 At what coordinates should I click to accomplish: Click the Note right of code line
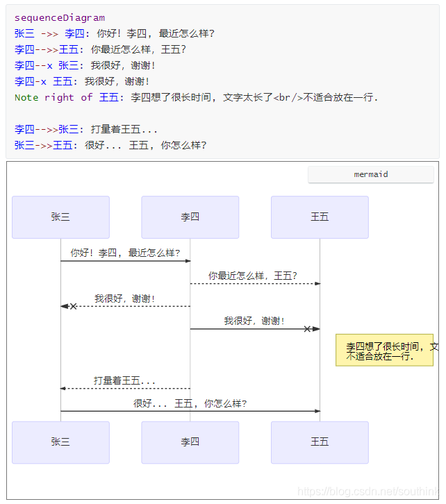(x=196, y=97)
